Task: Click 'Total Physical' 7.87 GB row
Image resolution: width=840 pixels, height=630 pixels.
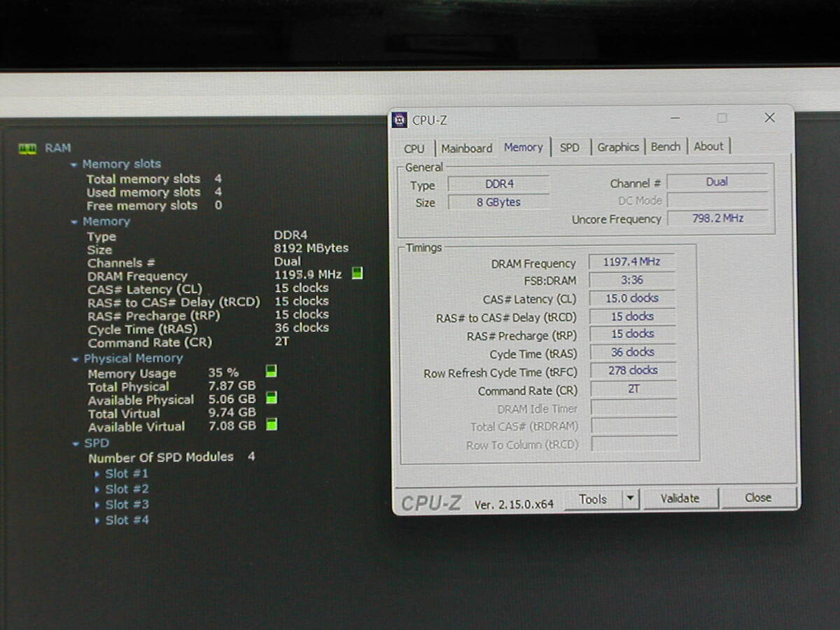Action: 172,386
